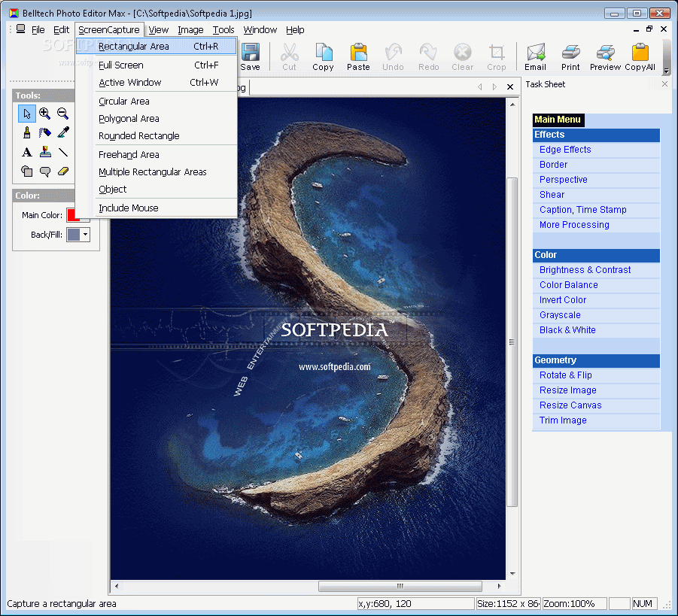
Task: Select the stamp tool
Action: [44, 152]
